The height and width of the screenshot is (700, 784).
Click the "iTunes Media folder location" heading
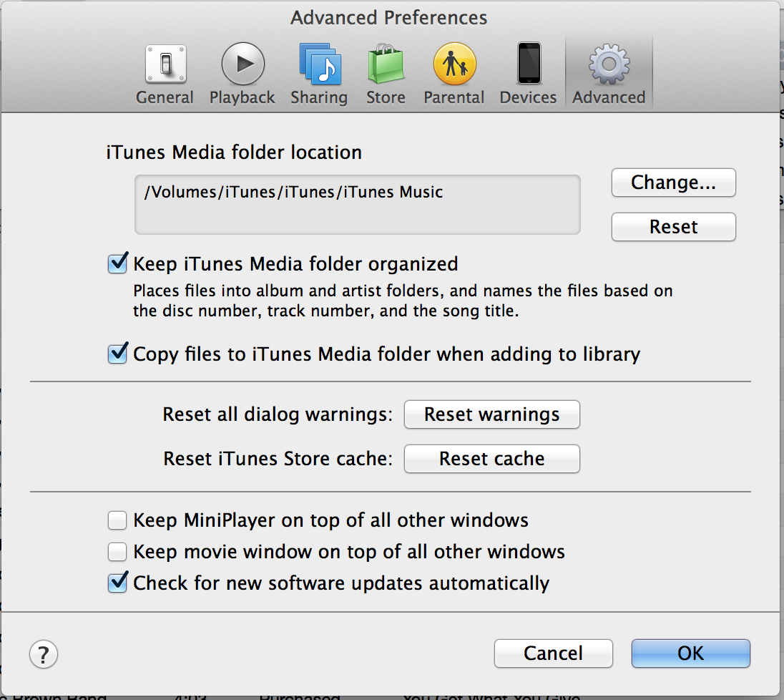pyautogui.click(x=234, y=152)
